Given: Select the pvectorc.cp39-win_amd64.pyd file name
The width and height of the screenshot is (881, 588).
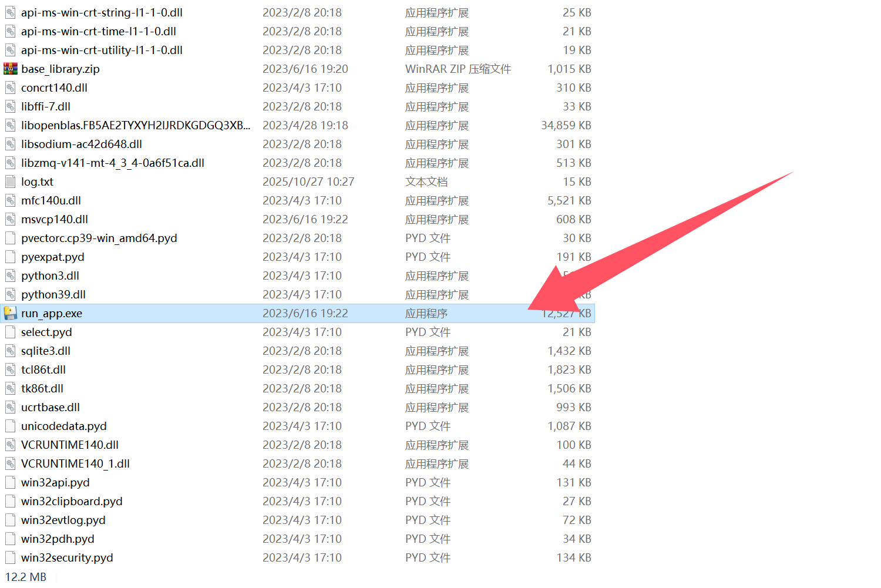Looking at the screenshot, I should 99,238.
